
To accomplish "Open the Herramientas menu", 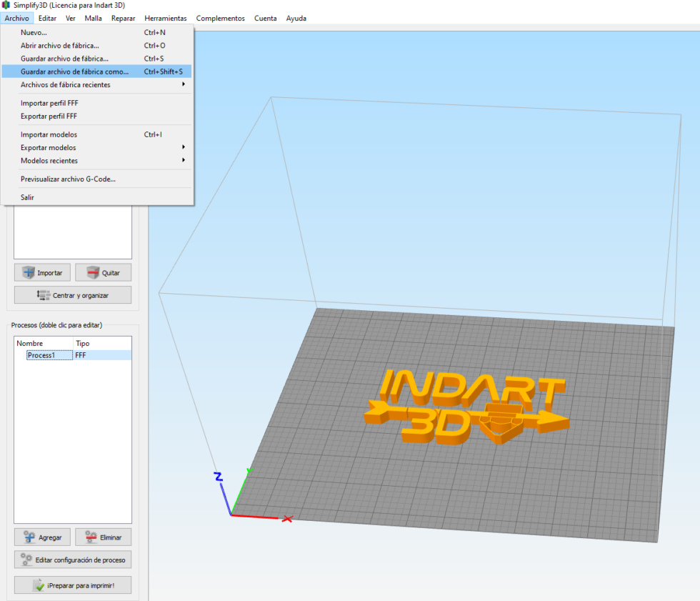I will click(166, 19).
